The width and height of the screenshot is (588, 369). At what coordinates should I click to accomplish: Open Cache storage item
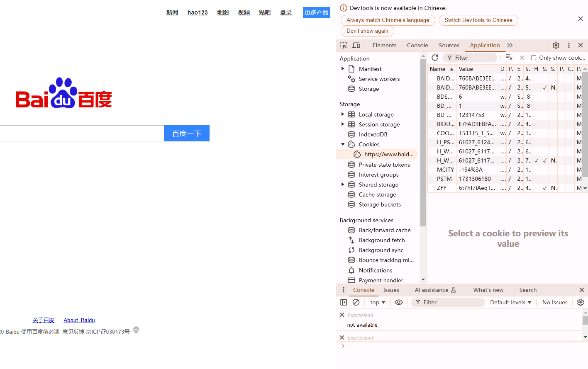377,194
